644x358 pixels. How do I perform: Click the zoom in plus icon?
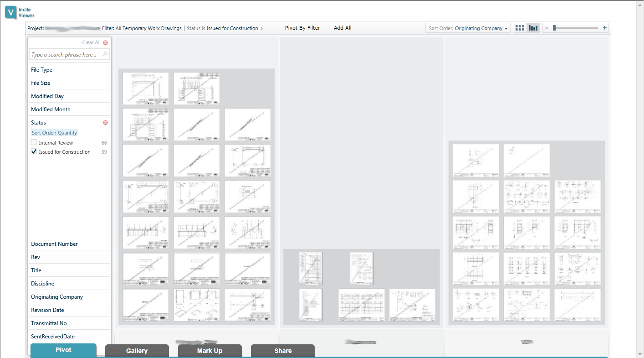pos(604,28)
